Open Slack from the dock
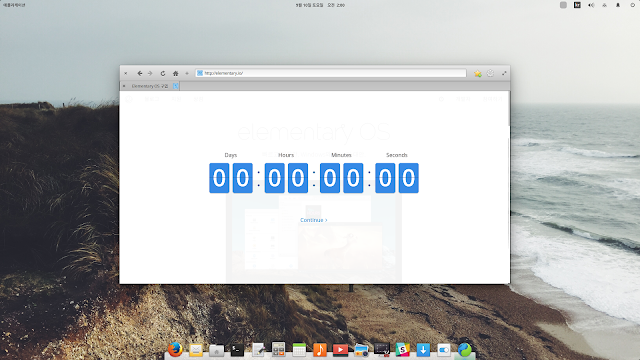Viewport: 640px width, 360px height. pos(402,350)
